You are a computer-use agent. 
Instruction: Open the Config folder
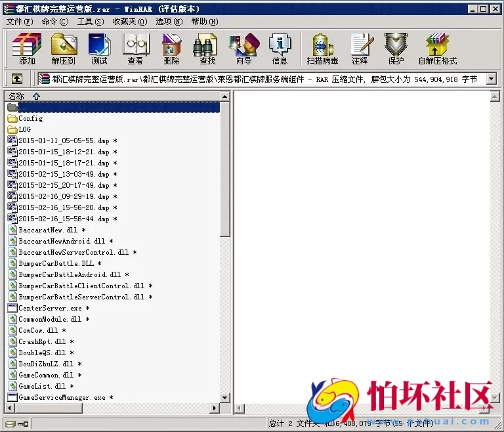point(30,118)
